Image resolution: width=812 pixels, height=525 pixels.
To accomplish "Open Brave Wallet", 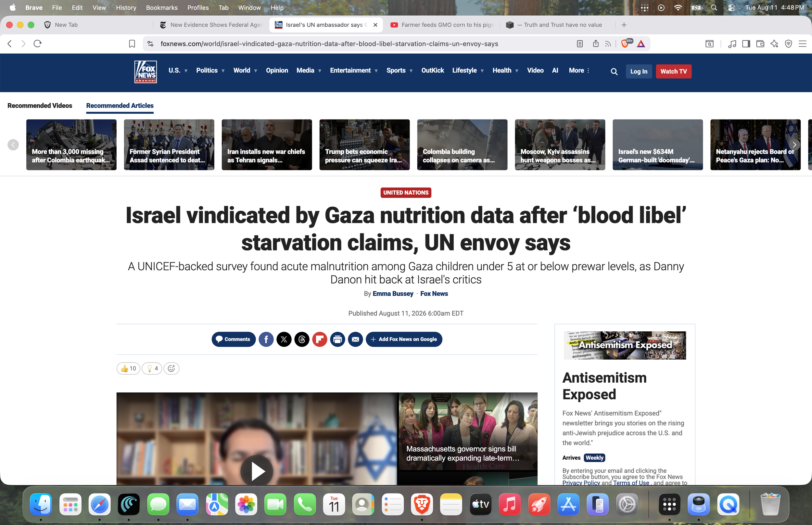I will coord(760,44).
